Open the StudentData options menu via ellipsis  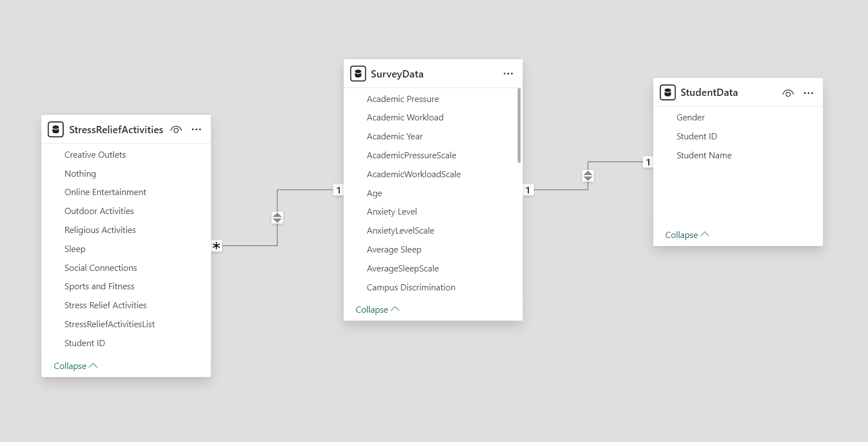[x=808, y=93]
